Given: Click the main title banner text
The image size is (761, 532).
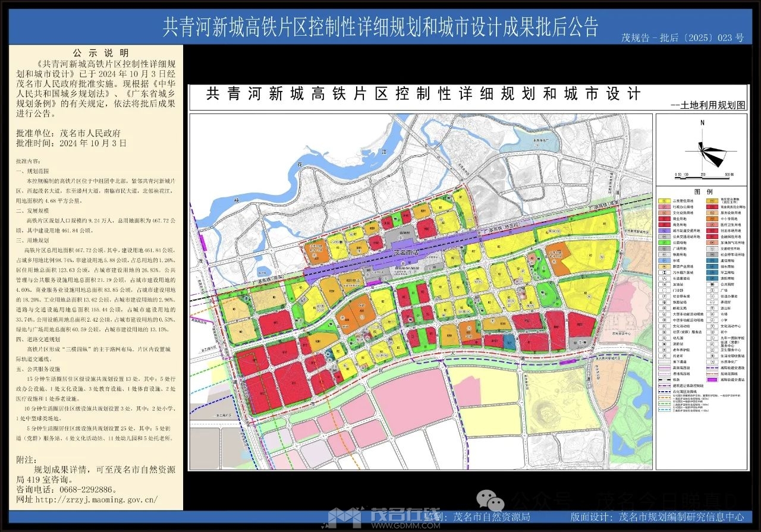Looking at the screenshot, I should tap(380, 27).
